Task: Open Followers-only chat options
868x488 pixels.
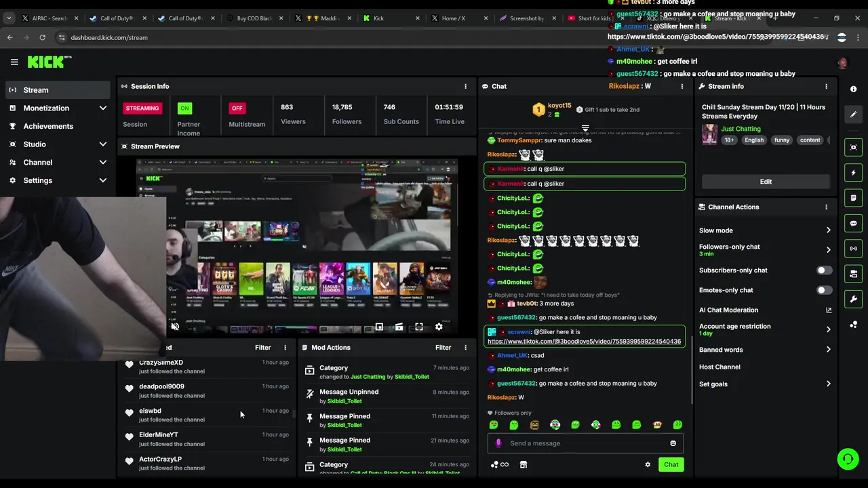Action: [765, 249]
